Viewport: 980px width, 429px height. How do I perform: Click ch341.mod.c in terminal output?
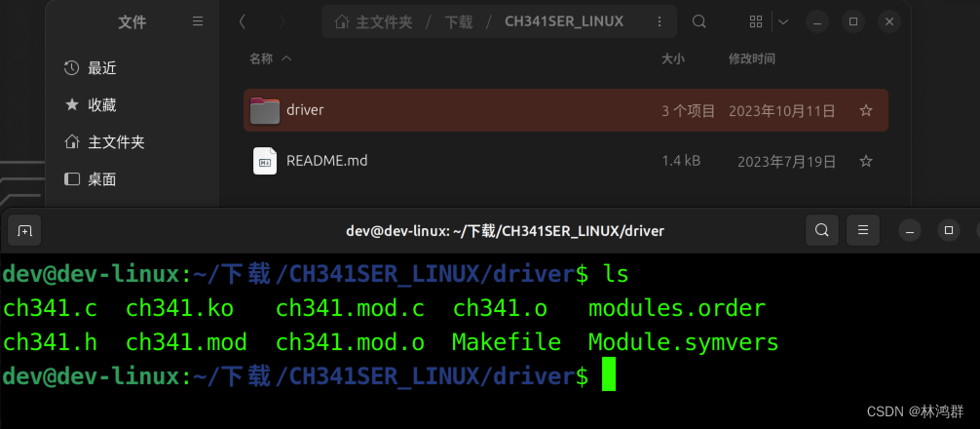tap(350, 308)
